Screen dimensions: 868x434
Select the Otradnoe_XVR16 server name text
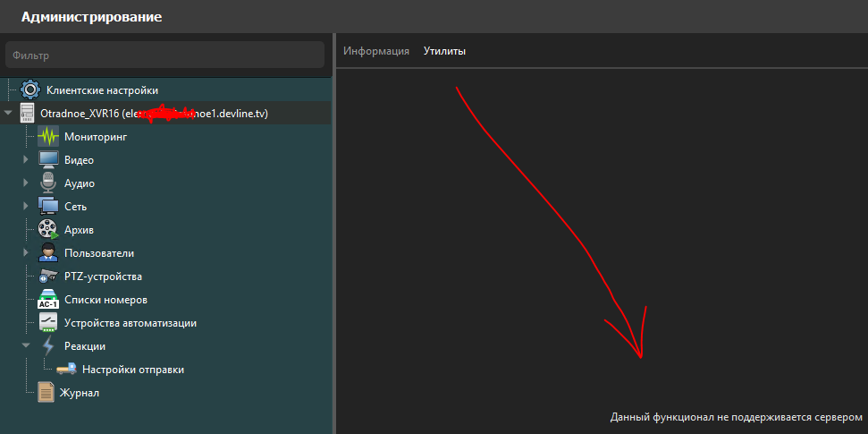[x=155, y=114]
